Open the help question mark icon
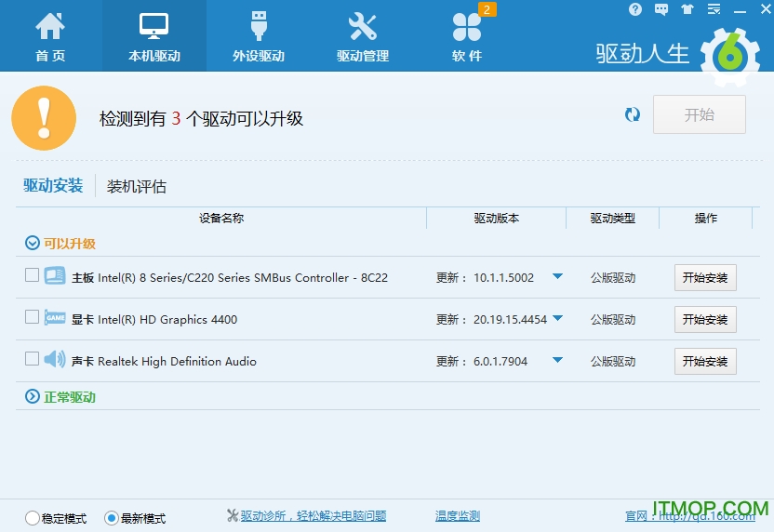Image resolution: width=774 pixels, height=532 pixels. click(635, 9)
